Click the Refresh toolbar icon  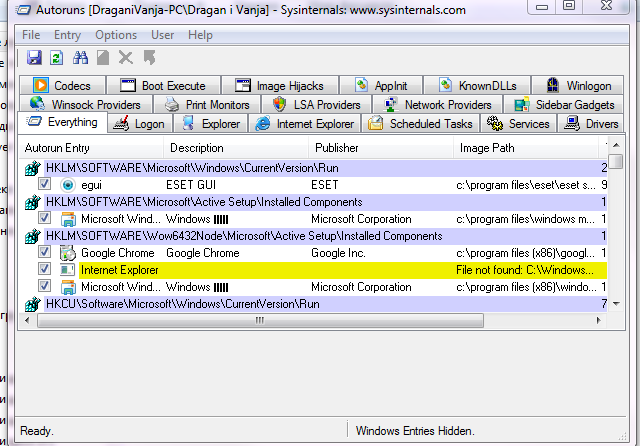56,58
